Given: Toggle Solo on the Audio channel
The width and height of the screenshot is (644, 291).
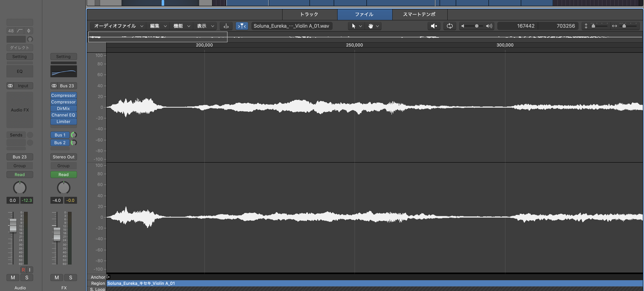Looking at the screenshot, I should [x=27, y=278].
